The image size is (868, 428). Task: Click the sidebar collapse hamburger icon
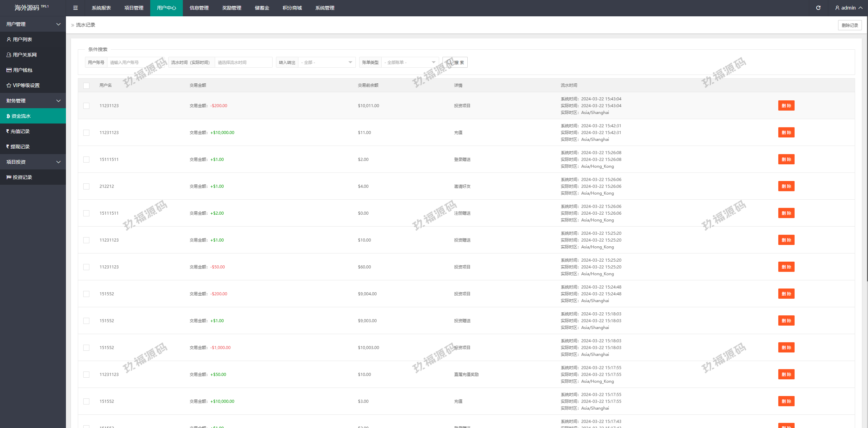coord(75,8)
